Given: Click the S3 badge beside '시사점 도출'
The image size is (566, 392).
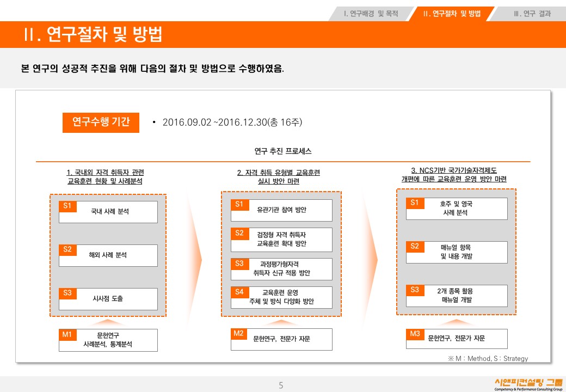Looking at the screenshot, I should (67, 293).
